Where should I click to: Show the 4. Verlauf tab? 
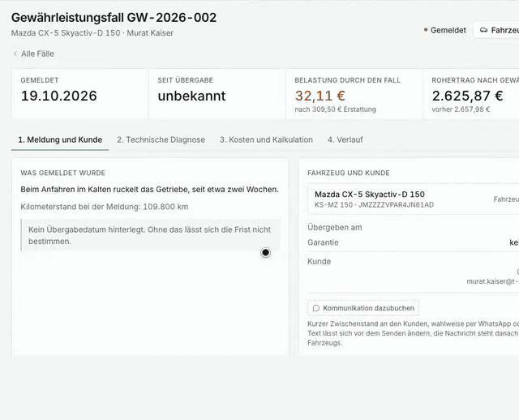(x=345, y=139)
